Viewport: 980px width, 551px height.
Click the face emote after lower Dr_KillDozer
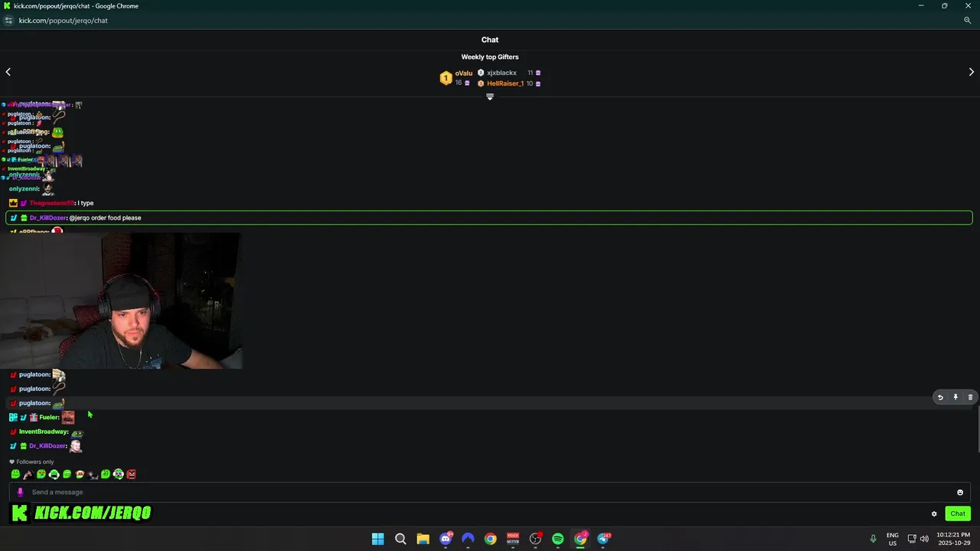[x=75, y=445]
